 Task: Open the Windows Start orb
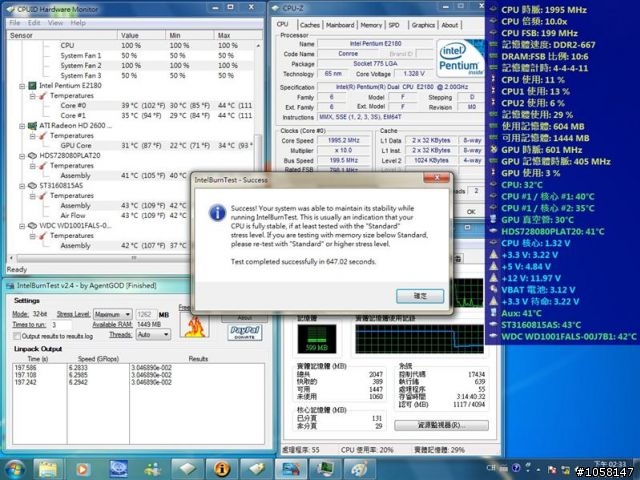pyautogui.click(x=14, y=469)
